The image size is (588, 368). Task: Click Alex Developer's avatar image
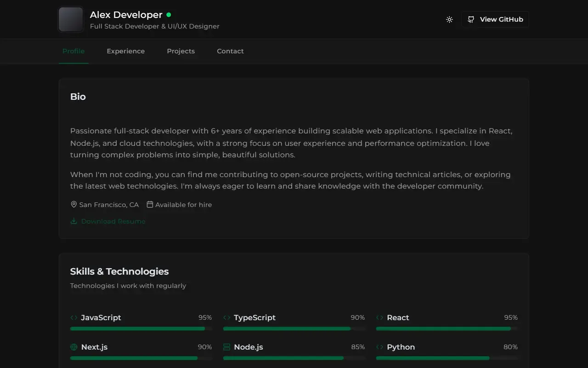click(x=71, y=19)
